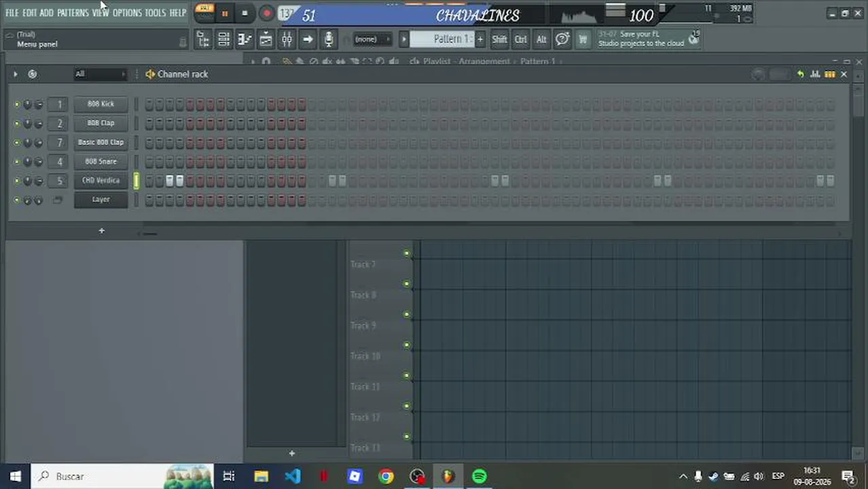Open Spotify from the taskbar

480,476
